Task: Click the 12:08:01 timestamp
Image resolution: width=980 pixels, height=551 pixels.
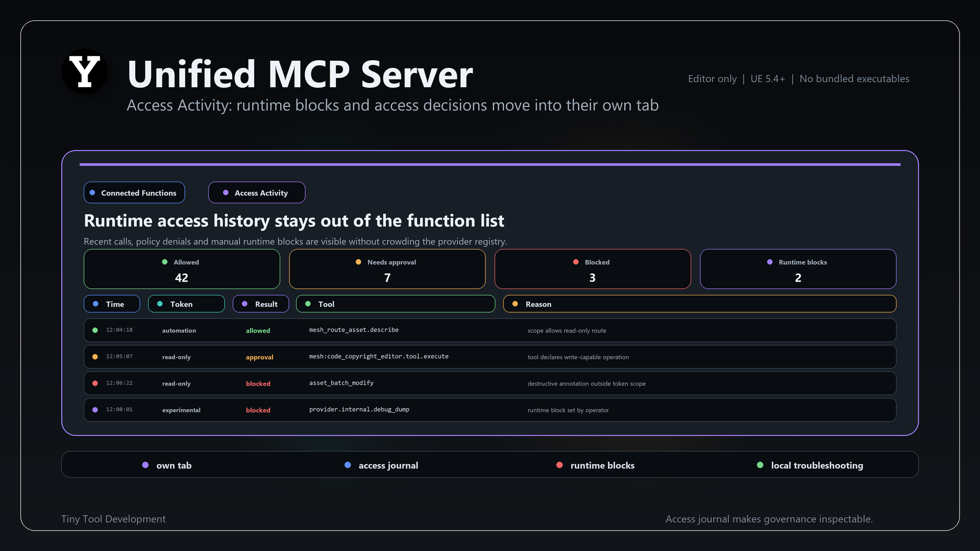Action: 119,410
